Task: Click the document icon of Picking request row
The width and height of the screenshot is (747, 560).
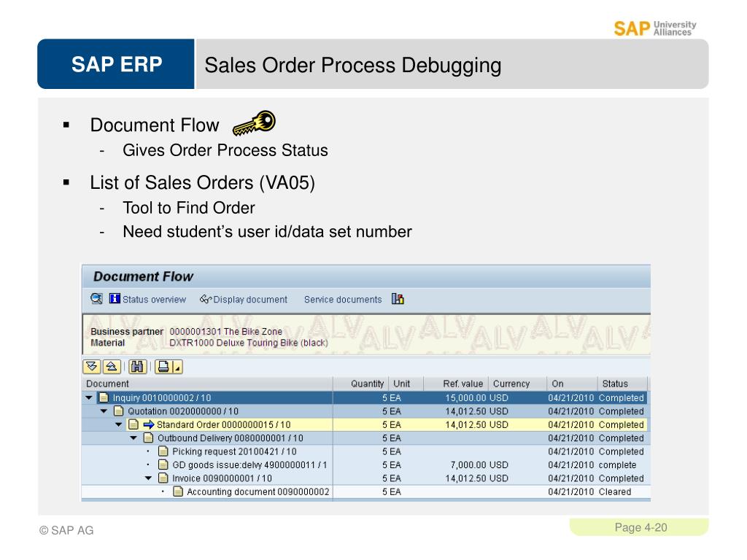Action: point(163,451)
